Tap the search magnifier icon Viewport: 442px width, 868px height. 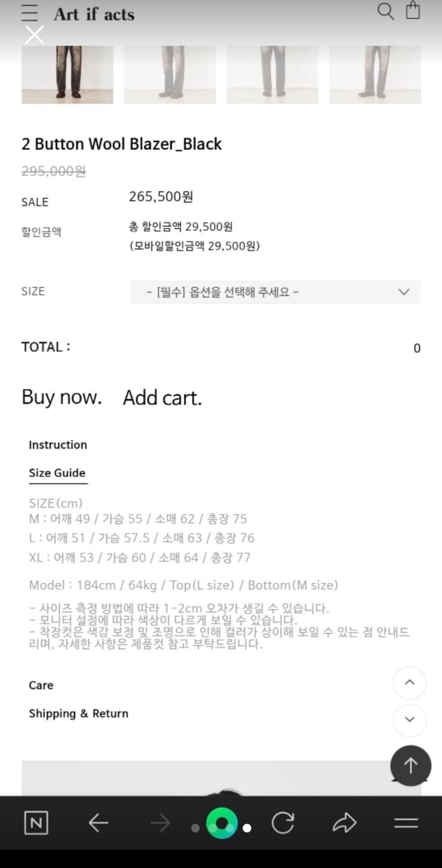(x=385, y=11)
